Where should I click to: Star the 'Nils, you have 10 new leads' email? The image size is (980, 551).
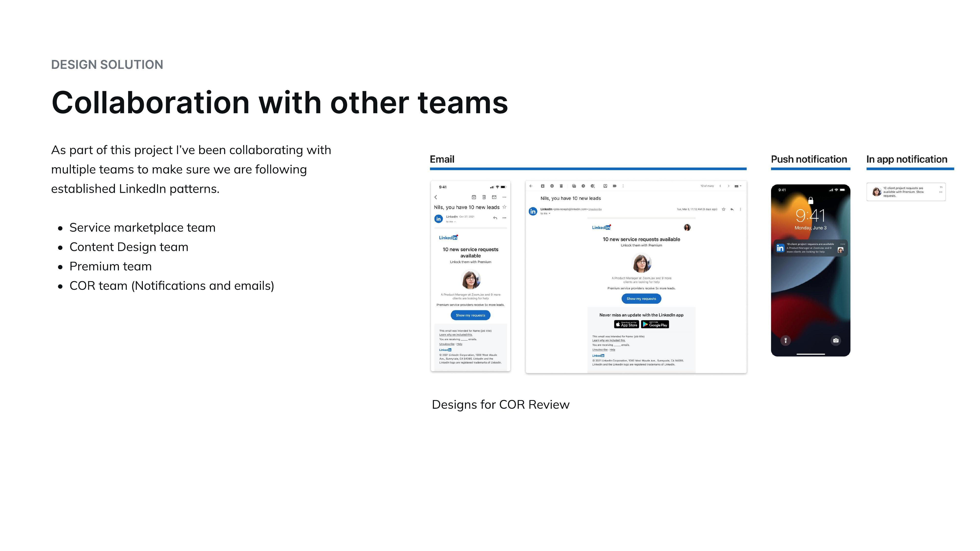[504, 208]
